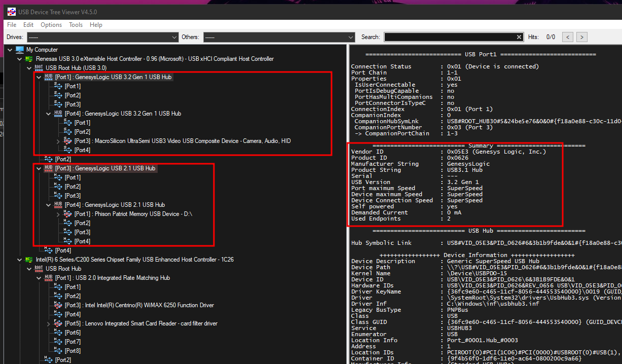Click the My Computer icon in tree

[x=20, y=50]
